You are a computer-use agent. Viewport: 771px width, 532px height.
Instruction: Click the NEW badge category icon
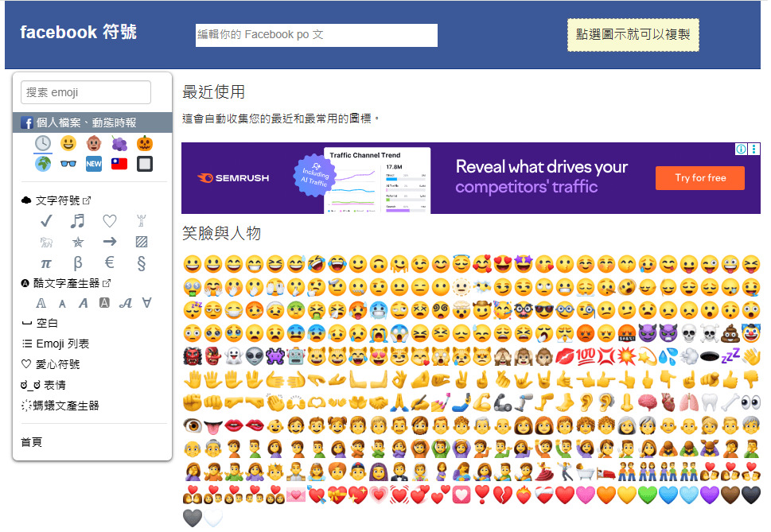(93, 164)
